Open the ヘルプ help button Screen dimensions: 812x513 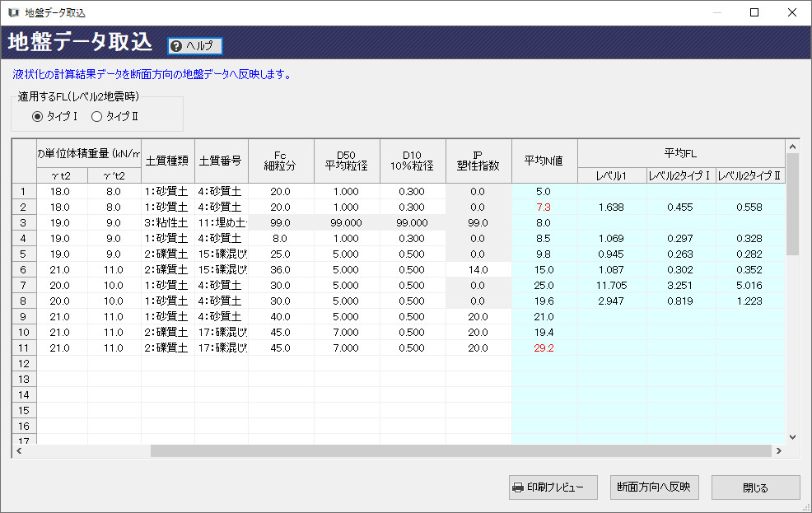click(x=194, y=46)
